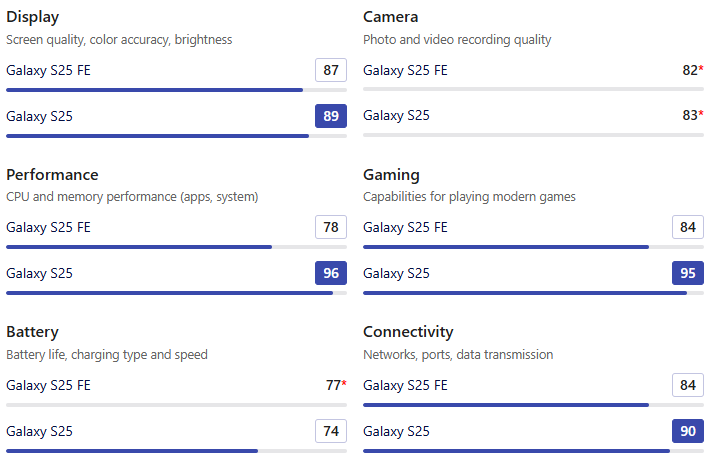Click Galaxy S25 FE label under Camera

click(405, 70)
